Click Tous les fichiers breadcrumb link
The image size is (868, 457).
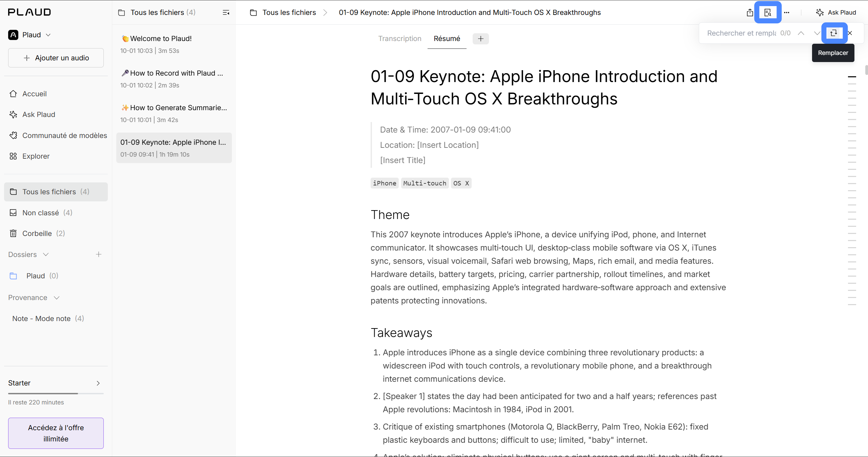(x=289, y=13)
